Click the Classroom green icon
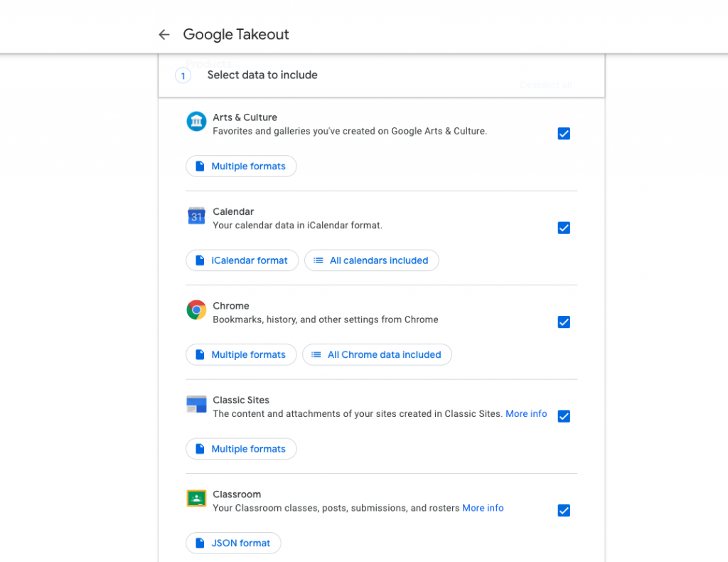Viewport: 728px width, 562px height. pyautogui.click(x=196, y=499)
